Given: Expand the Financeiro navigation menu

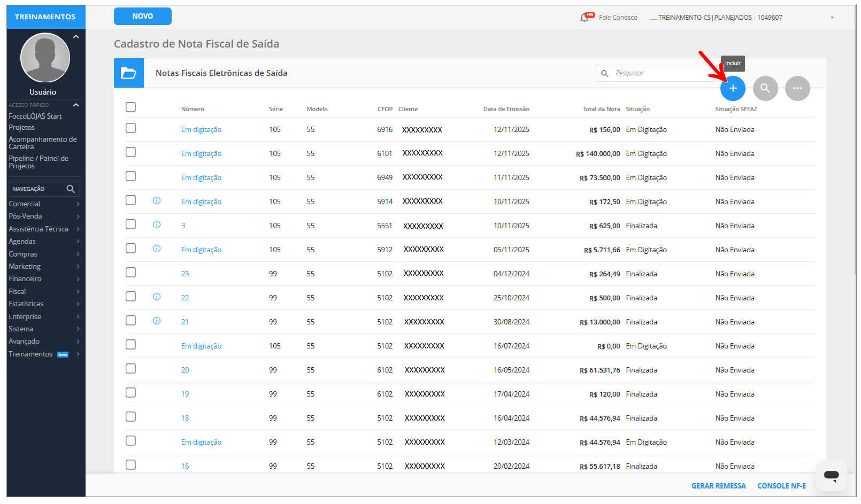Looking at the screenshot, I should [x=43, y=278].
